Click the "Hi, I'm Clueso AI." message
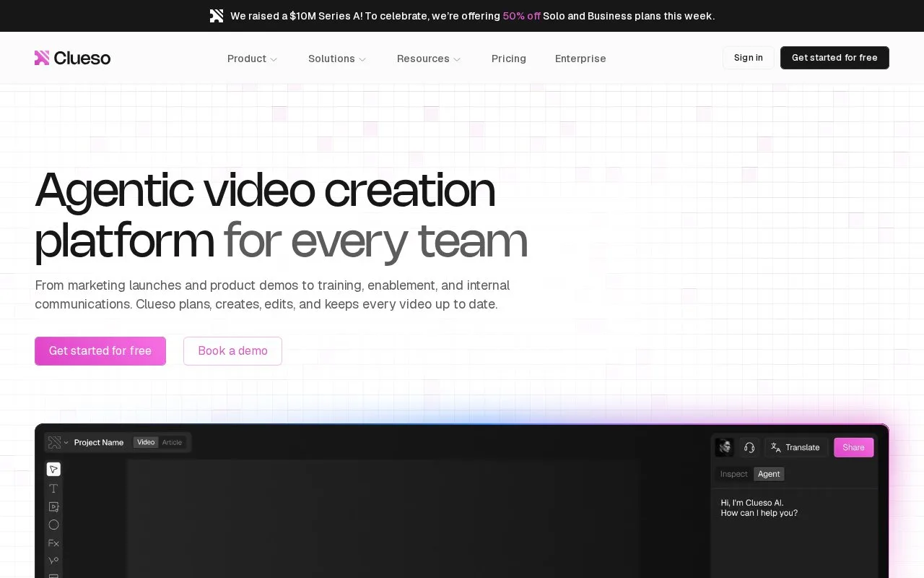This screenshot has height=578, width=924. tap(752, 503)
